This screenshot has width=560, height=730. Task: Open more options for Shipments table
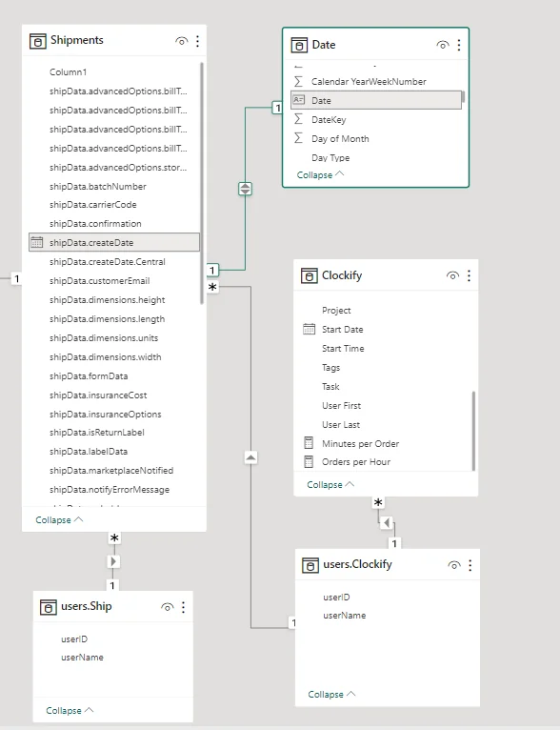click(198, 41)
